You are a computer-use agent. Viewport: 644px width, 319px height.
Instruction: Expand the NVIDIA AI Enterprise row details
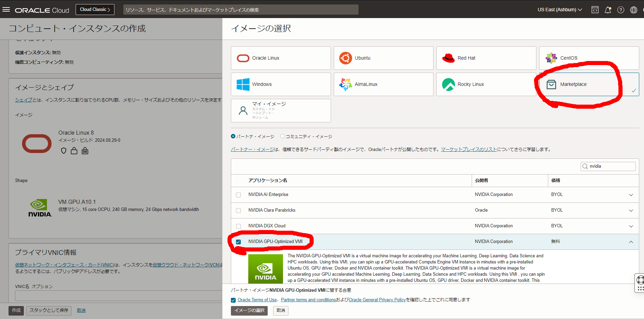(x=631, y=195)
